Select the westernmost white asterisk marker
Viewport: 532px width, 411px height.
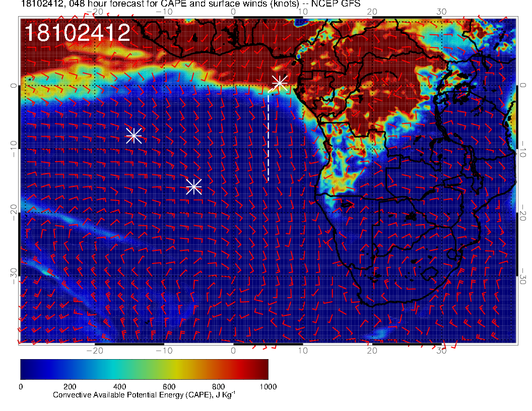(134, 135)
